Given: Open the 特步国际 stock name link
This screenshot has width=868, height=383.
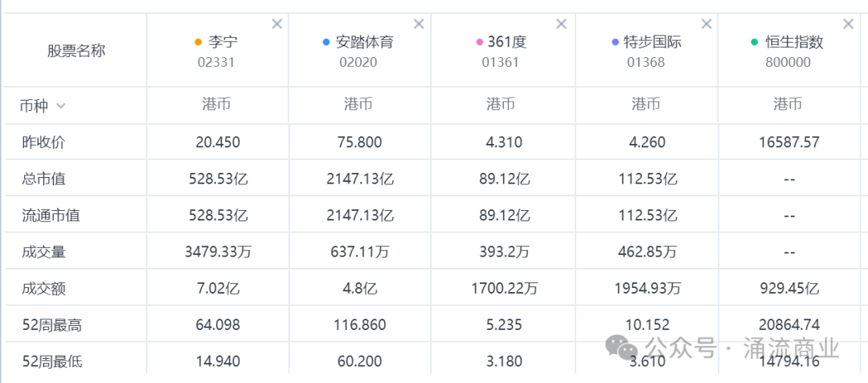Looking at the screenshot, I should pos(653,42).
